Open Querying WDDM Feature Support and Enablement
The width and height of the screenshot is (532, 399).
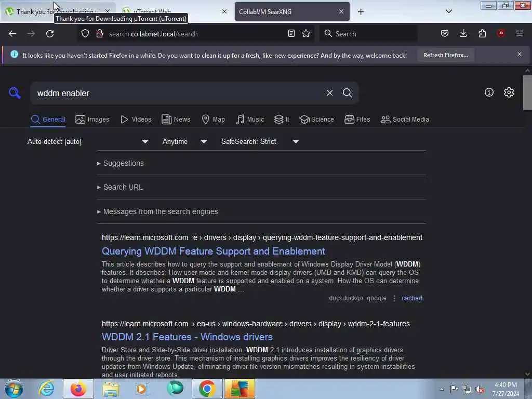tap(214, 251)
